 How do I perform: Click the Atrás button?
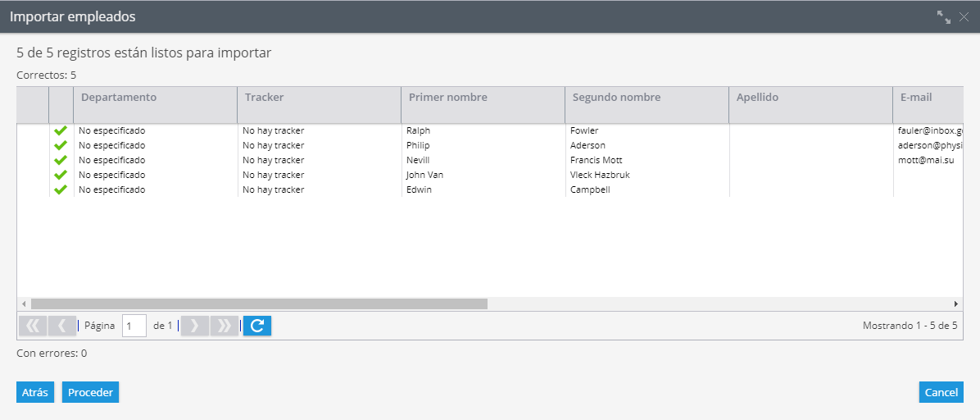pos(35,392)
